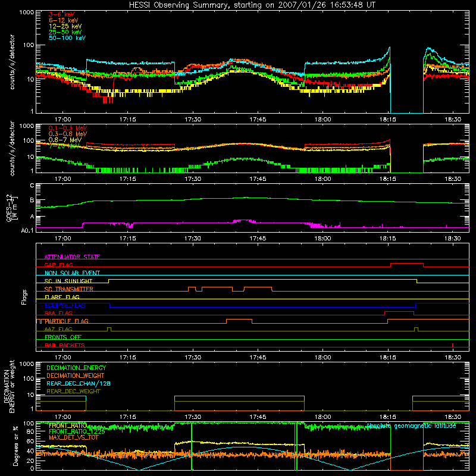476x476 pixels.
Task: Select the ECLIPSE_FLAG label
Action: tap(65, 305)
